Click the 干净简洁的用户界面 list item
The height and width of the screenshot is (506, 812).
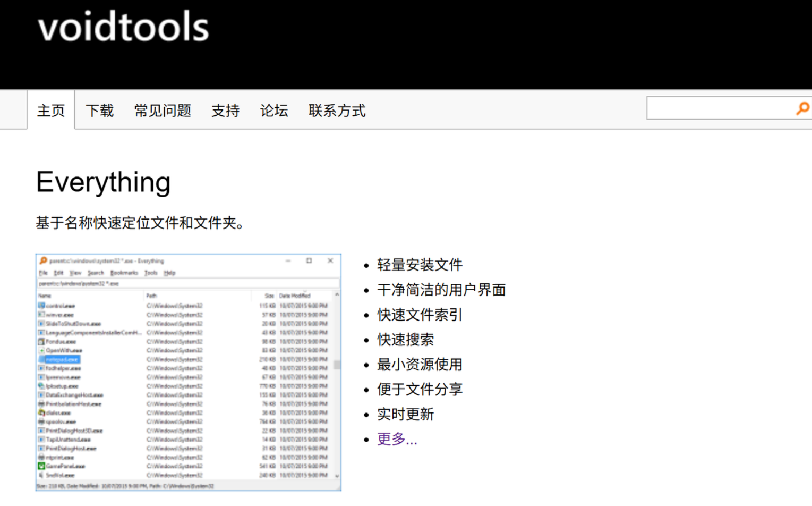coord(441,290)
